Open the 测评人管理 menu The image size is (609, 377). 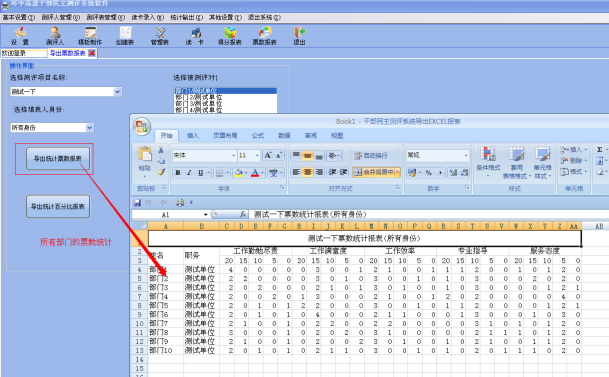[x=61, y=17]
